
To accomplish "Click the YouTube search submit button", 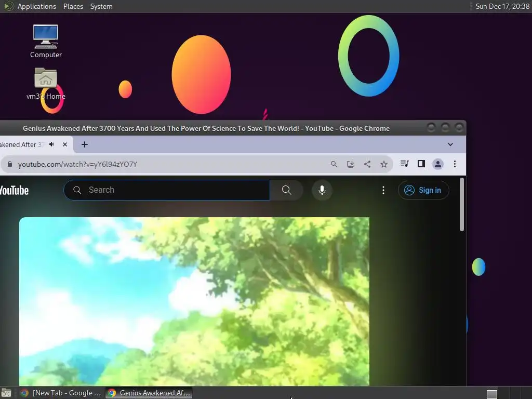I will pos(286,190).
